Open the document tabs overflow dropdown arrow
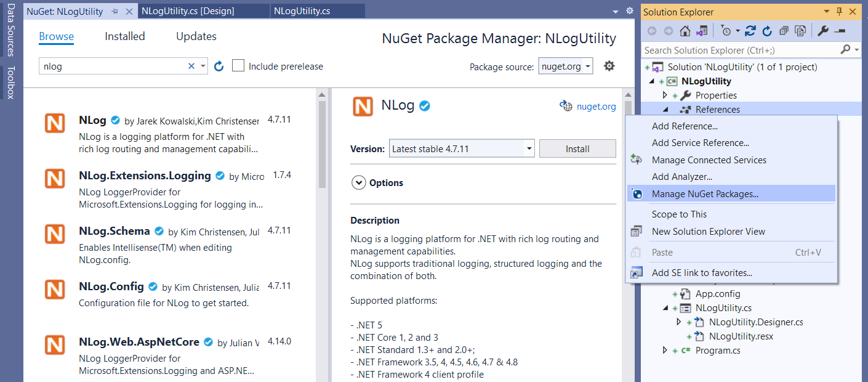 (x=616, y=12)
